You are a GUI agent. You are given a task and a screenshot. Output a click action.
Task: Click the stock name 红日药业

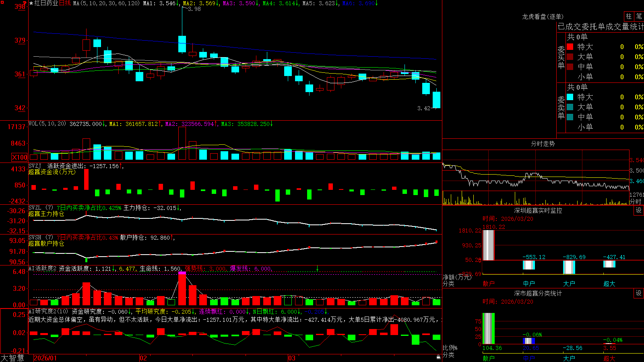pos(46,3)
